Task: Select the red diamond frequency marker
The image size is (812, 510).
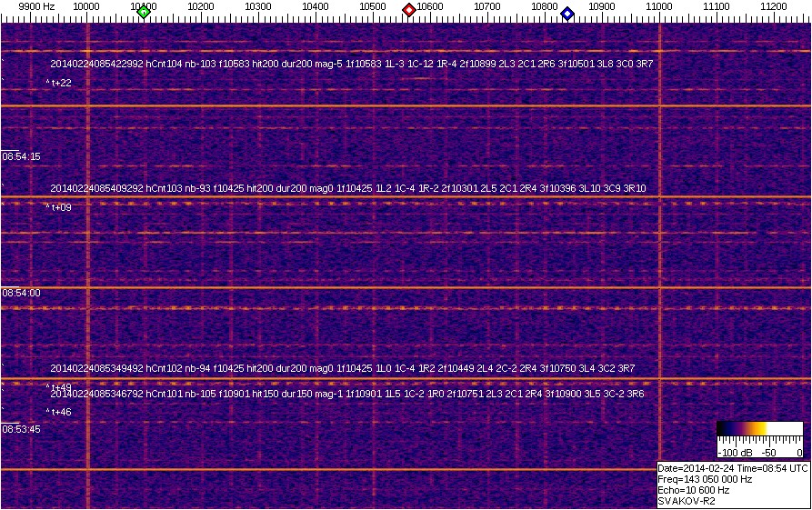Action: click(x=409, y=10)
